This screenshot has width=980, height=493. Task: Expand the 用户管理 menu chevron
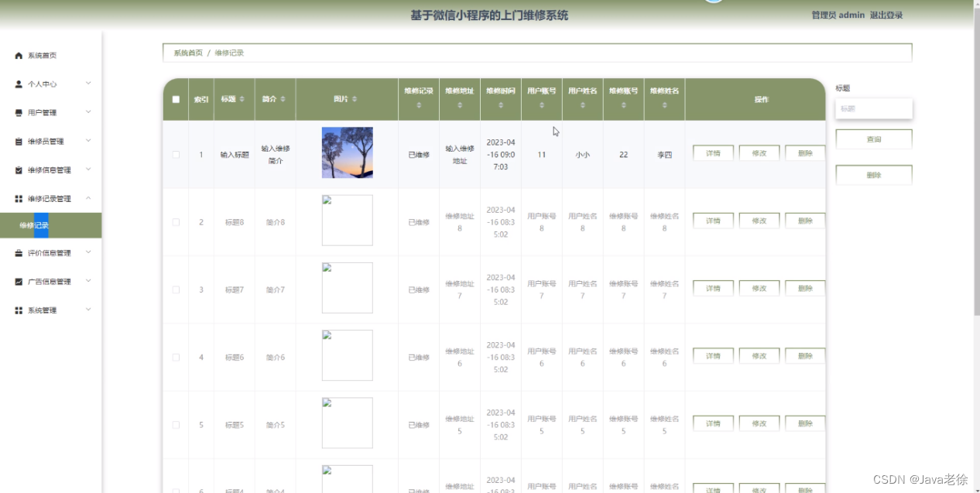pyautogui.click(x=88, y=112)
